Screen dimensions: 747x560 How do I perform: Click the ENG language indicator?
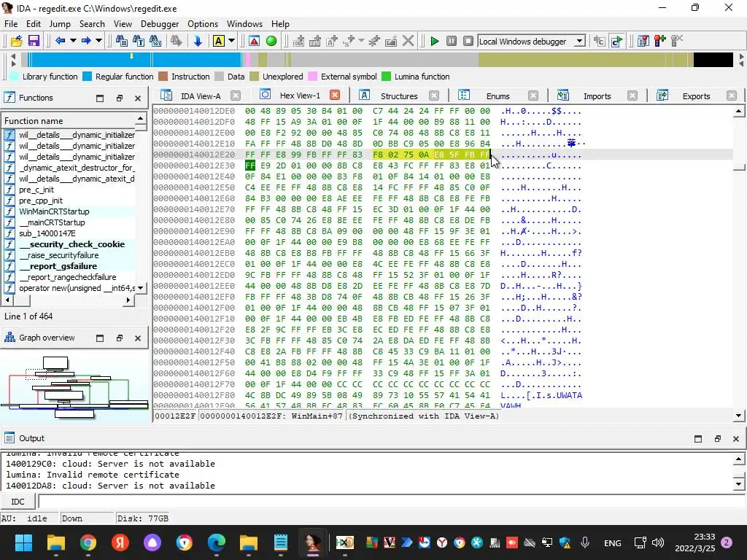pyautogui.click(x=612, y=542)
